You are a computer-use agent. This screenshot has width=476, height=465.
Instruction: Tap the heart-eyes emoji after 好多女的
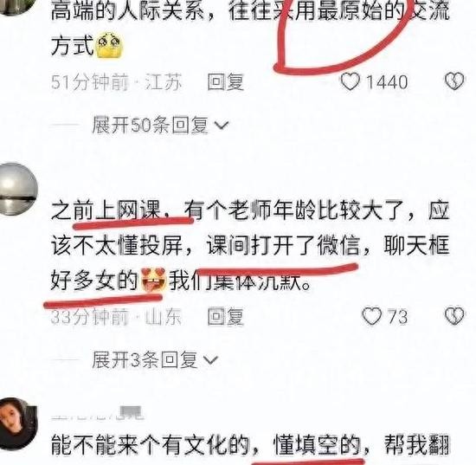point(154,280)
